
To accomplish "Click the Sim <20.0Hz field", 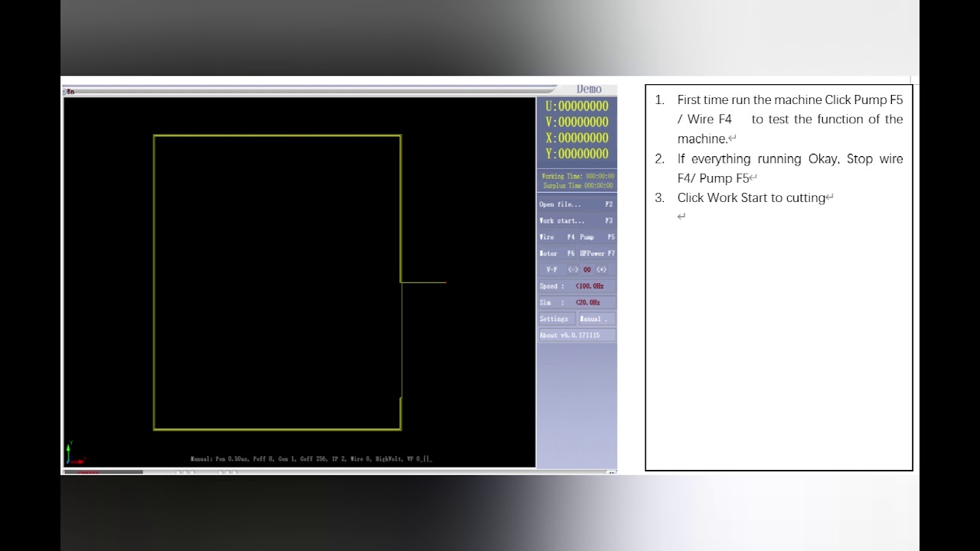I will (577, 302).
